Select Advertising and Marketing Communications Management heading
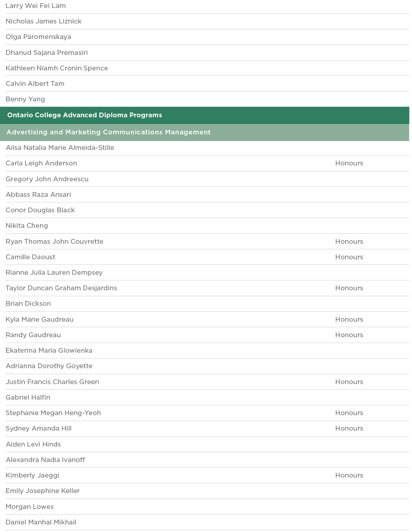412x532 pixels. (x=108, y=132)
